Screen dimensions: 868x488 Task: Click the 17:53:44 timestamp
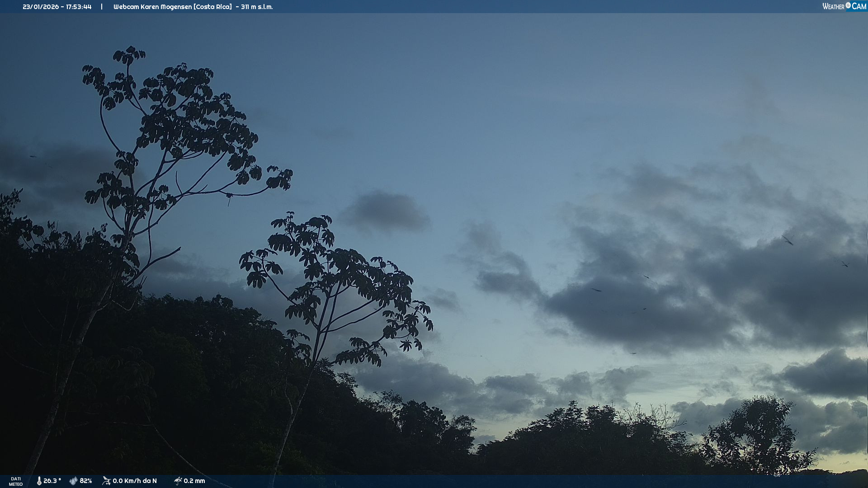tap(79, 7)
